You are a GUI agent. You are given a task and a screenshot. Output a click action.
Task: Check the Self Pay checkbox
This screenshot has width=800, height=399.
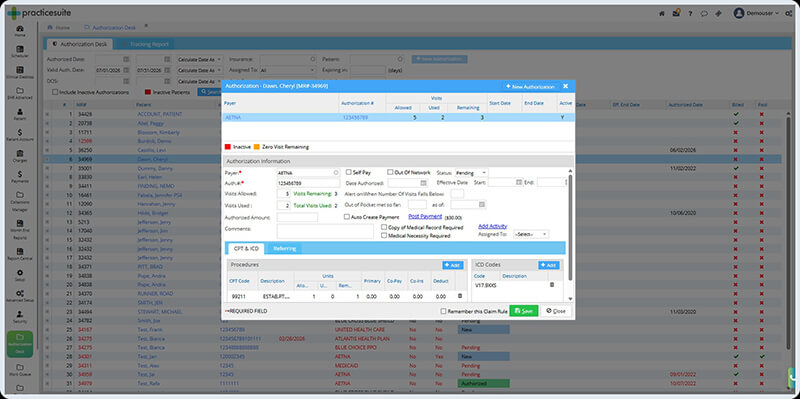(348, 172)
